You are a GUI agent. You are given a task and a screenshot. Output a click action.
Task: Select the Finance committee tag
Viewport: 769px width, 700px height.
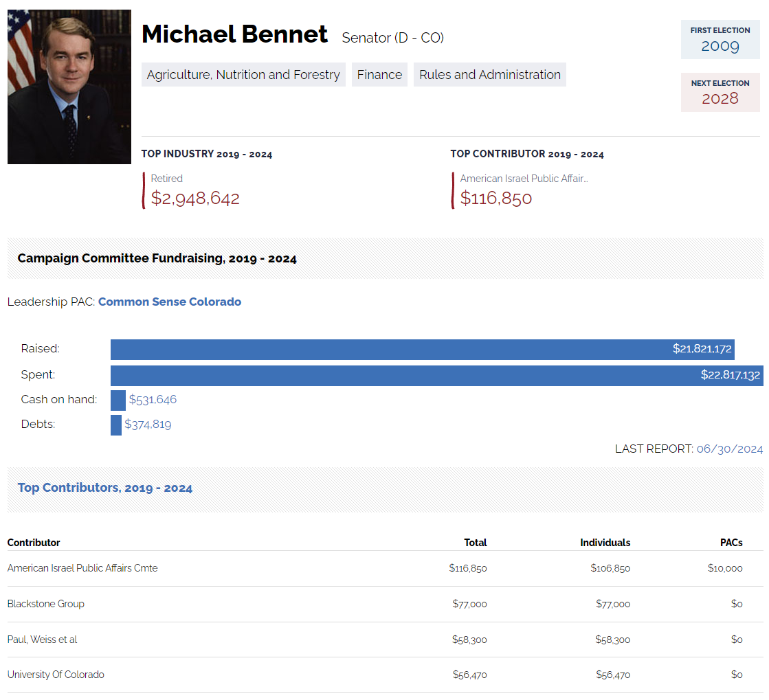tap(379, 75)
